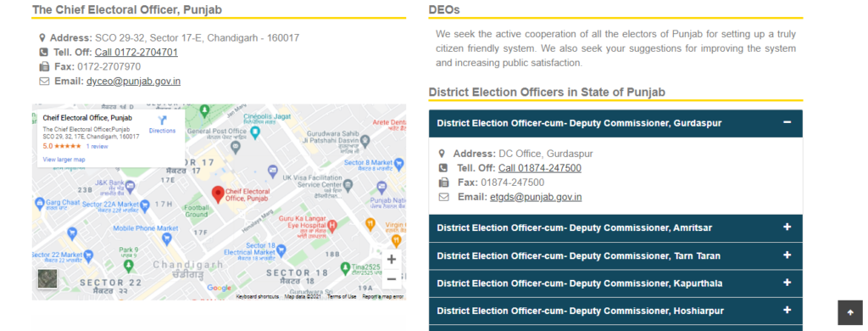Click Tina2525 map marker
Image resolution: width=868 pixels, height=331 pixels.
coord(345,268)
